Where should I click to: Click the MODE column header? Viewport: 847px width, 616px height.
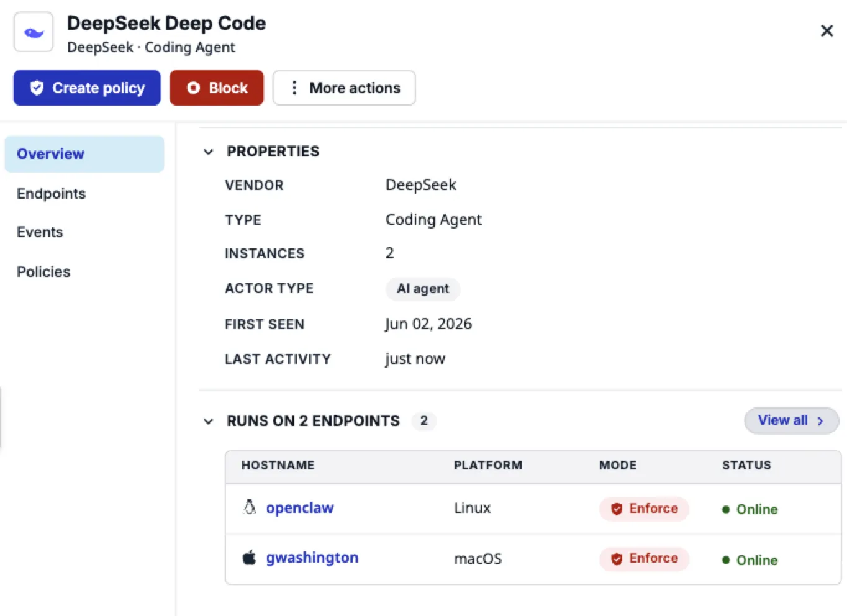[618, 465]
